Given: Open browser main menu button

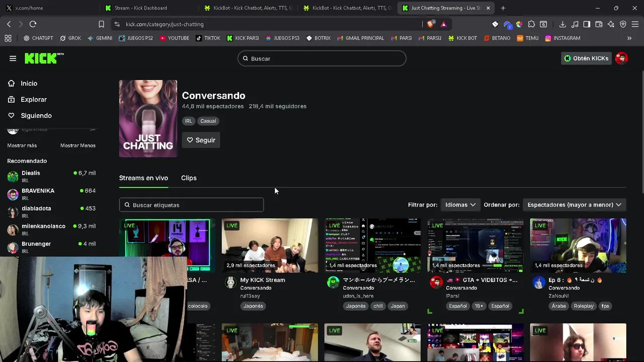Looking at the screenshot, I should click(635, 24).
